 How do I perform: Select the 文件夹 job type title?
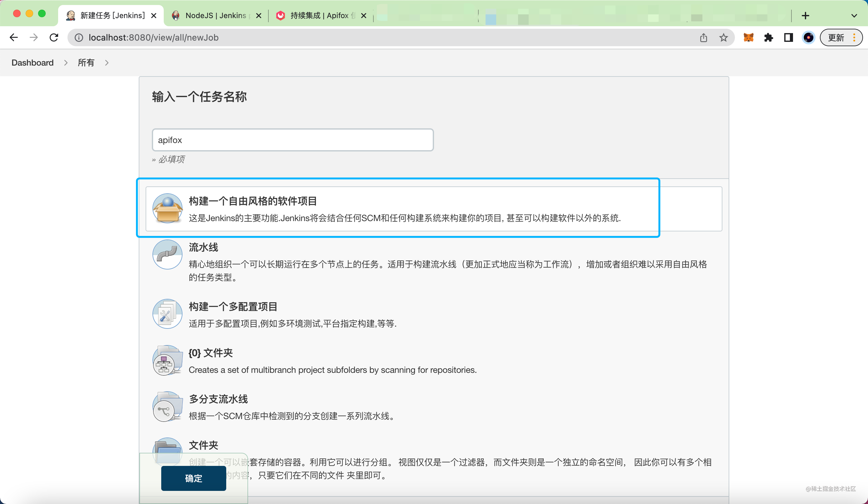[203, 445]
